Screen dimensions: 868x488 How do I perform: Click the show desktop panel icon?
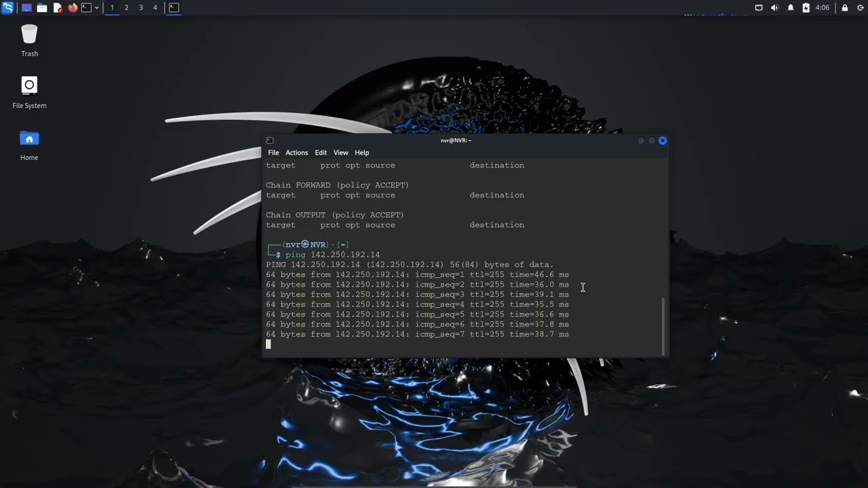(x=26, y=7)
